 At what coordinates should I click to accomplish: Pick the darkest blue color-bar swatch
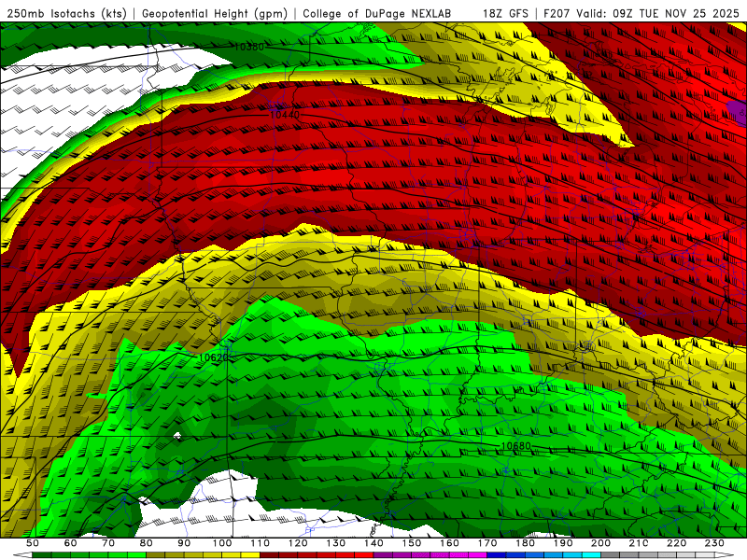point(497,554)
